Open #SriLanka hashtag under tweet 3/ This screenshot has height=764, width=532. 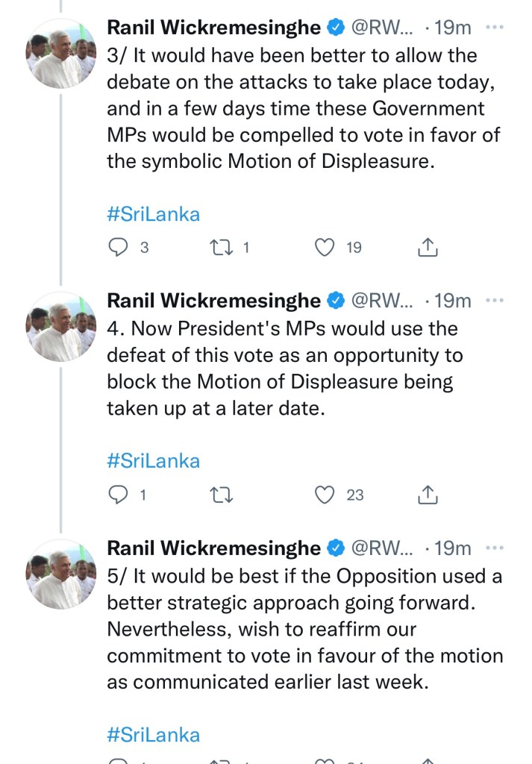click(154, 214)
